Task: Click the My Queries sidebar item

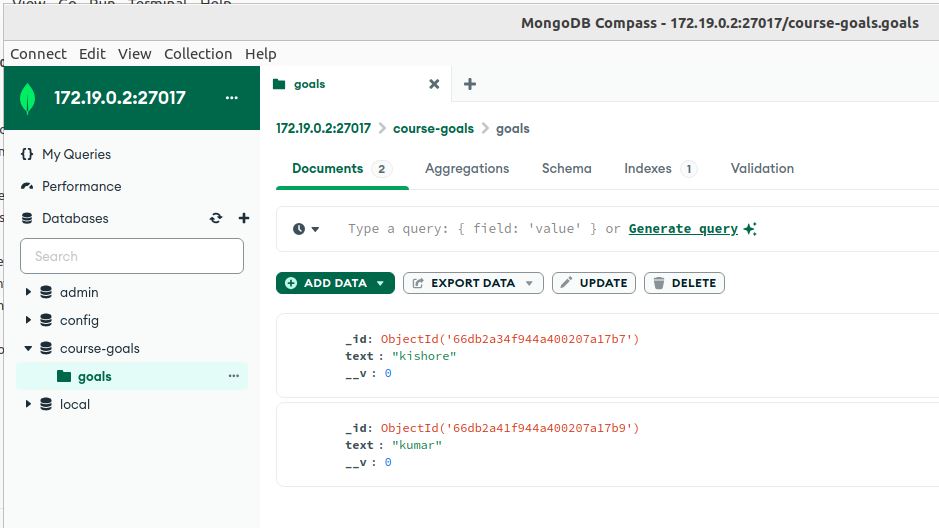Action: pos(76,154)
